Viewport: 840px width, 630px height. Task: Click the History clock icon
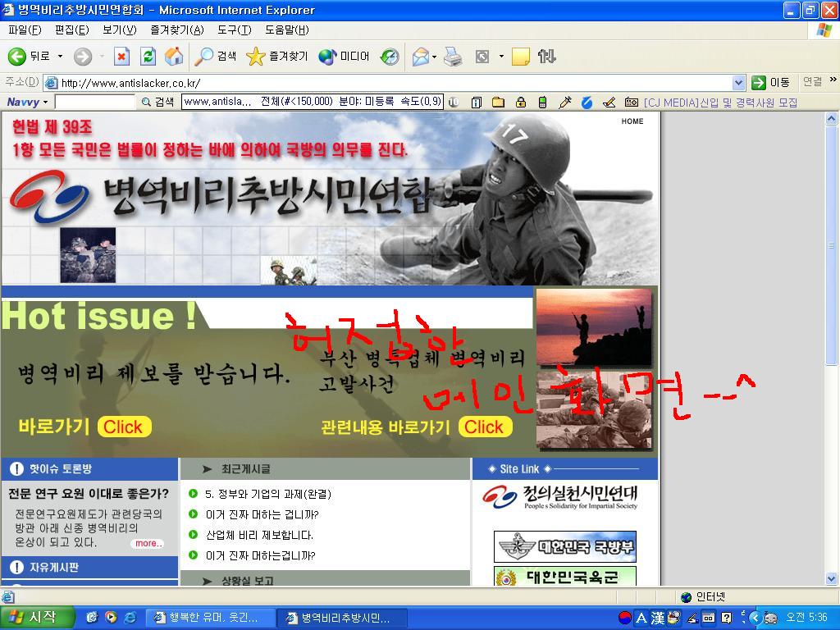pyautogui.click(x=390, y=57)
